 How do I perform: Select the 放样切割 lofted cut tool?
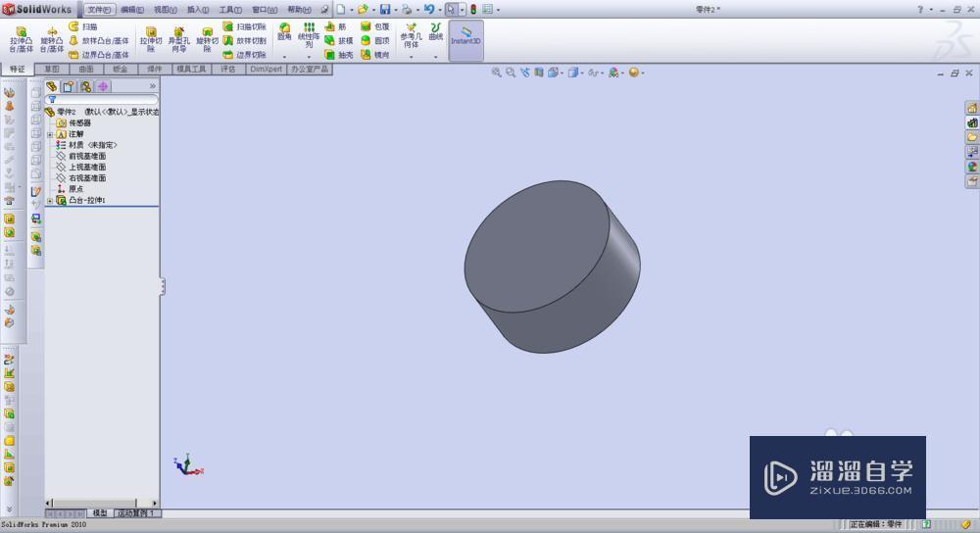pos(245,40)
